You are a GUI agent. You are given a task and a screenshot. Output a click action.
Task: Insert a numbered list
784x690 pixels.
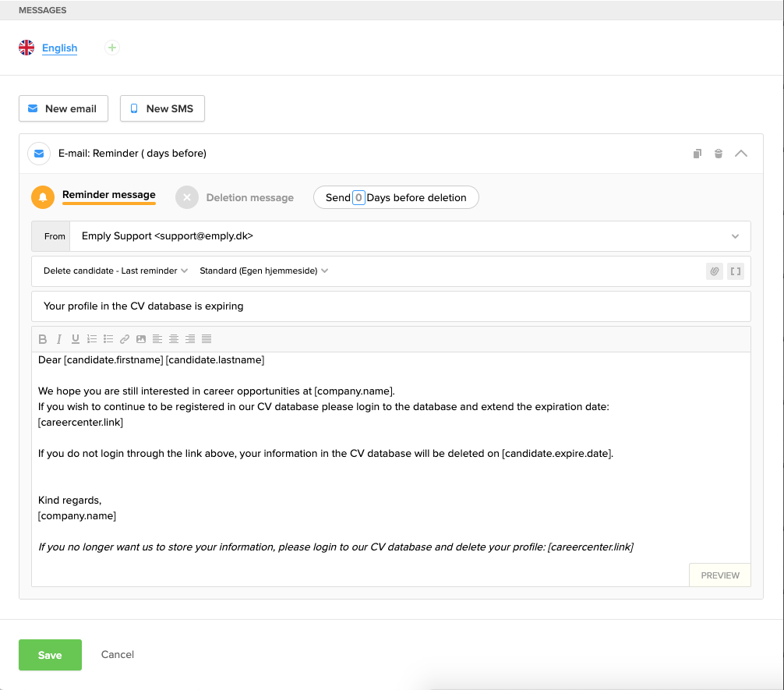92,339
